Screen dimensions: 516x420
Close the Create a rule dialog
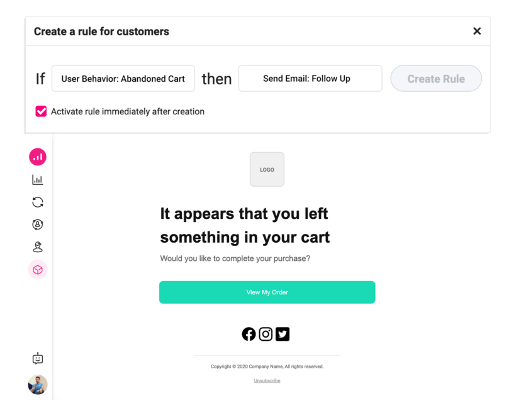coord(477,31)
